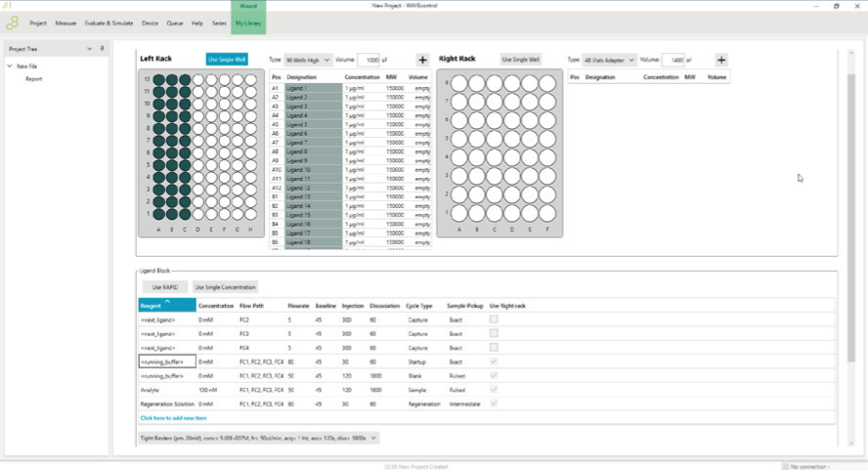This screenshot has height=470, width=868.
Task: Click the 'Click here to add new item' link
Action: tap(173, 418)
